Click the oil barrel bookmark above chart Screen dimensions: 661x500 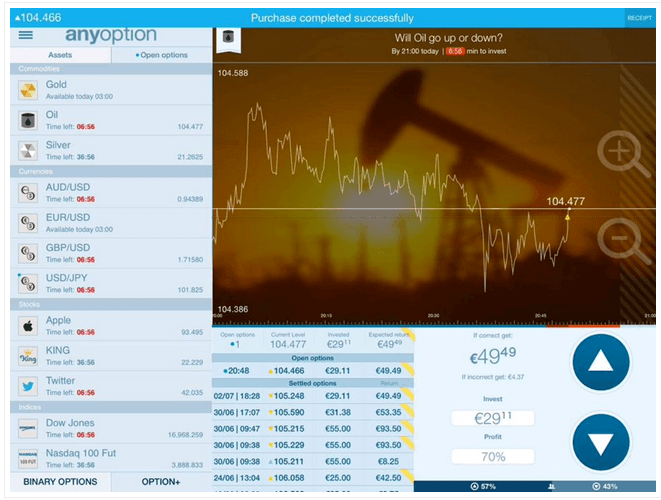[x=228, y=40]
